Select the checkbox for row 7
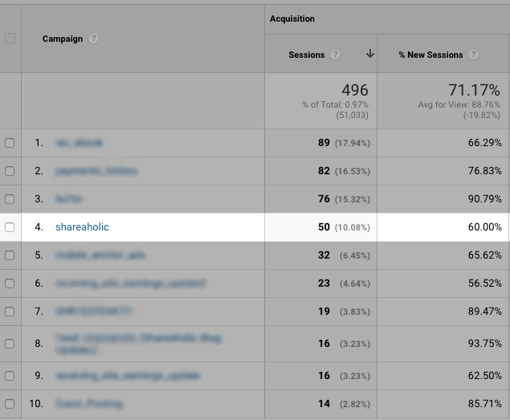This screenshot has height=420, width=510. point(10,311)
